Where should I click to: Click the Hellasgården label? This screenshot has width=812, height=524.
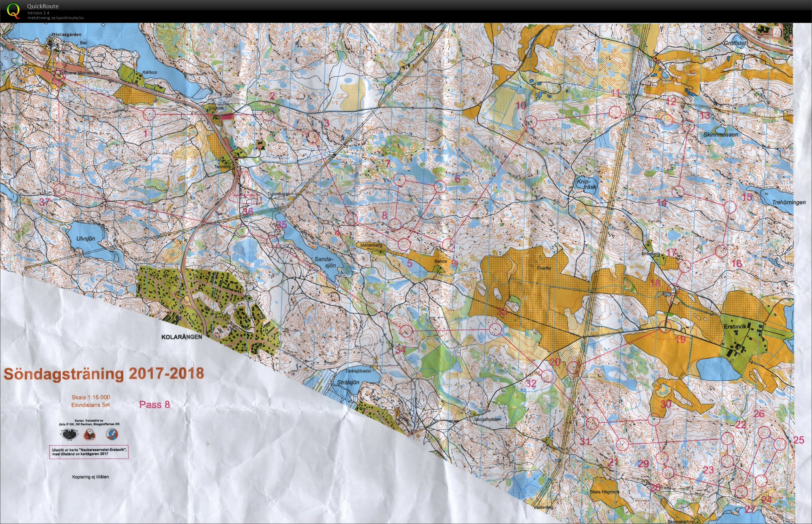[x=67, y=34]
